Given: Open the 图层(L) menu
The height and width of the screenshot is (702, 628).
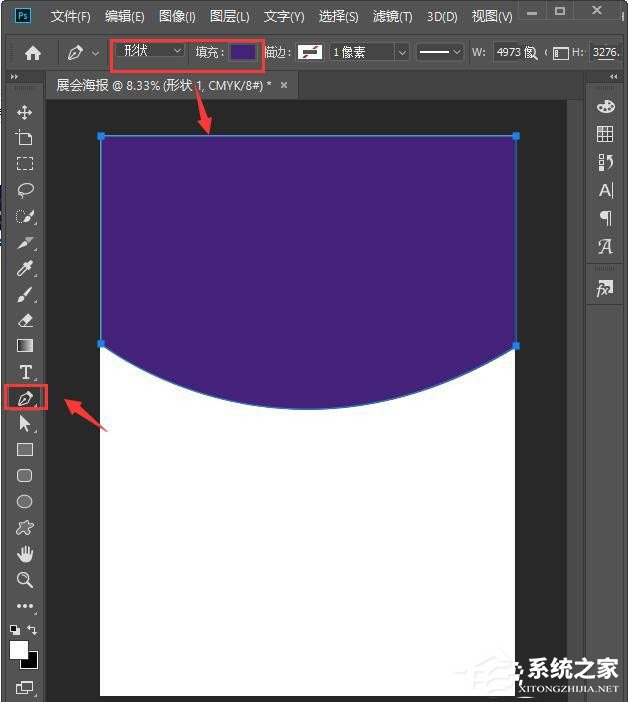Looking at the screenshot, I should click(230, 17).
